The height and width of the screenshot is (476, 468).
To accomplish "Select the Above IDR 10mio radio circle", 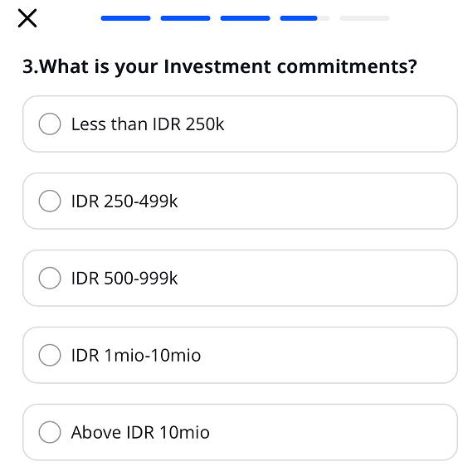I will [x=50, y=432].
